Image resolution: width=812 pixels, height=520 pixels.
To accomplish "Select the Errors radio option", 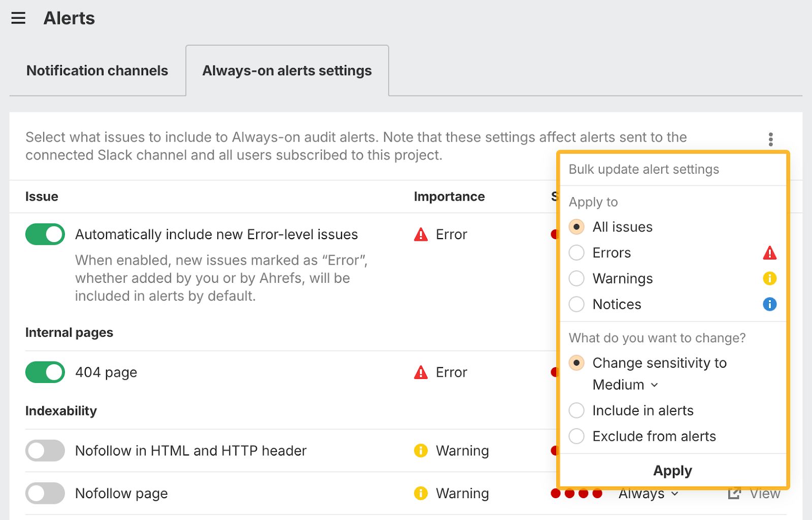I will click(577, 253).
